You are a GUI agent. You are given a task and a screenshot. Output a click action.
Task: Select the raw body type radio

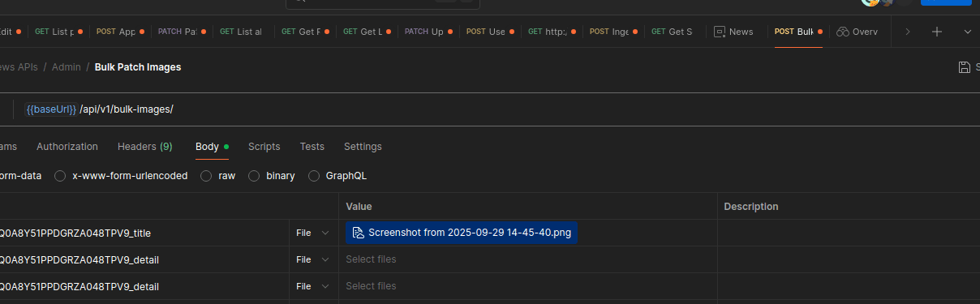pos(206,176)
